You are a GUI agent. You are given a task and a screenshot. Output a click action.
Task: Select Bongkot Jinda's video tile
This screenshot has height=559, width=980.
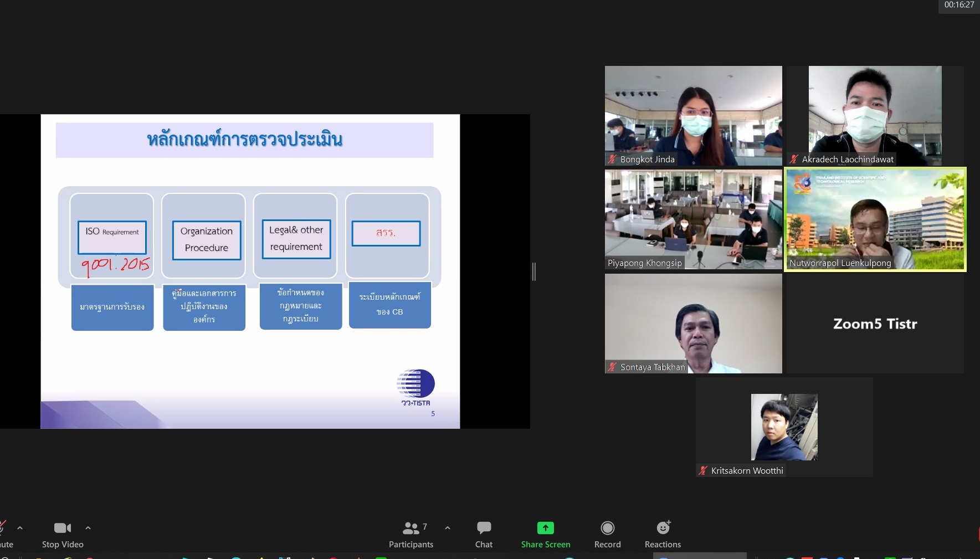(x=694, y=116)
